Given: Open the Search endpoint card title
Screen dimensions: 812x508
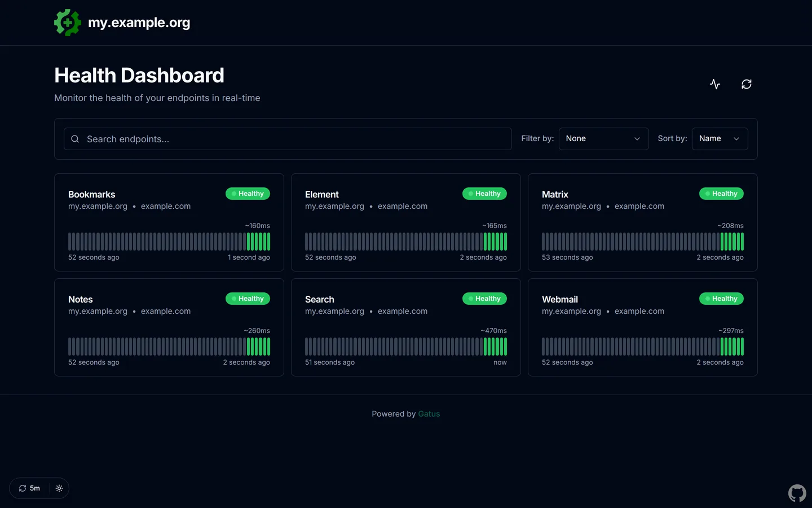Looking at the screenshot, I should click(320, 299).
